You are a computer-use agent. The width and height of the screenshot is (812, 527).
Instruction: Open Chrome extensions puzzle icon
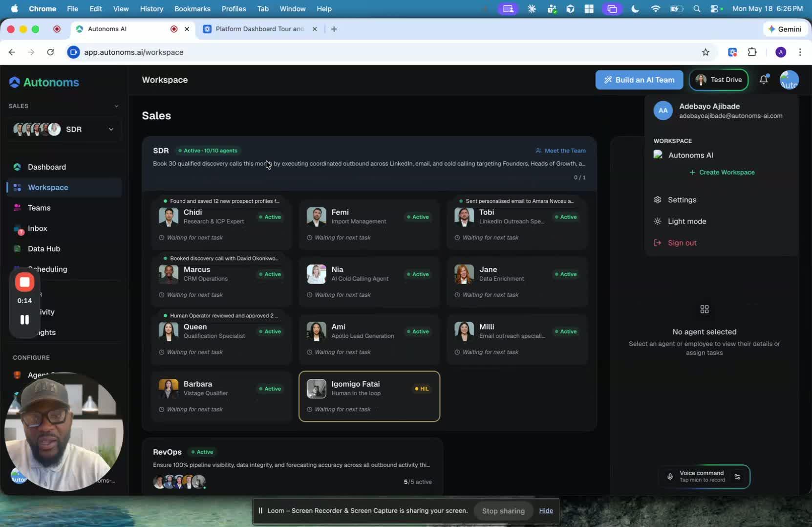(752, 52)
